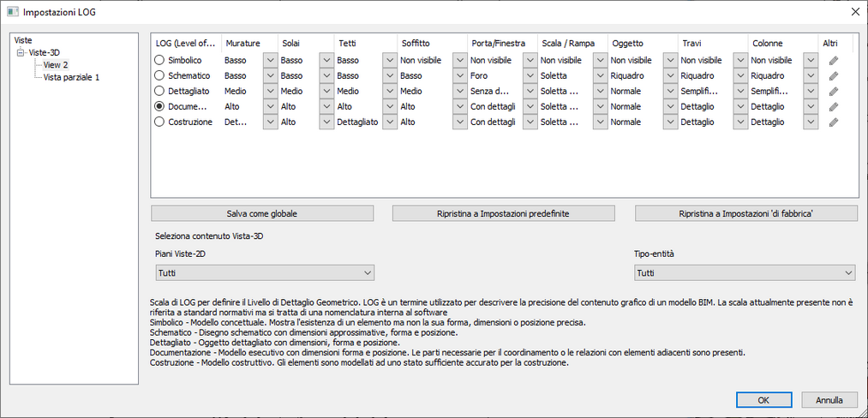Edit other settings for the Simbolico row

point(833,60)
